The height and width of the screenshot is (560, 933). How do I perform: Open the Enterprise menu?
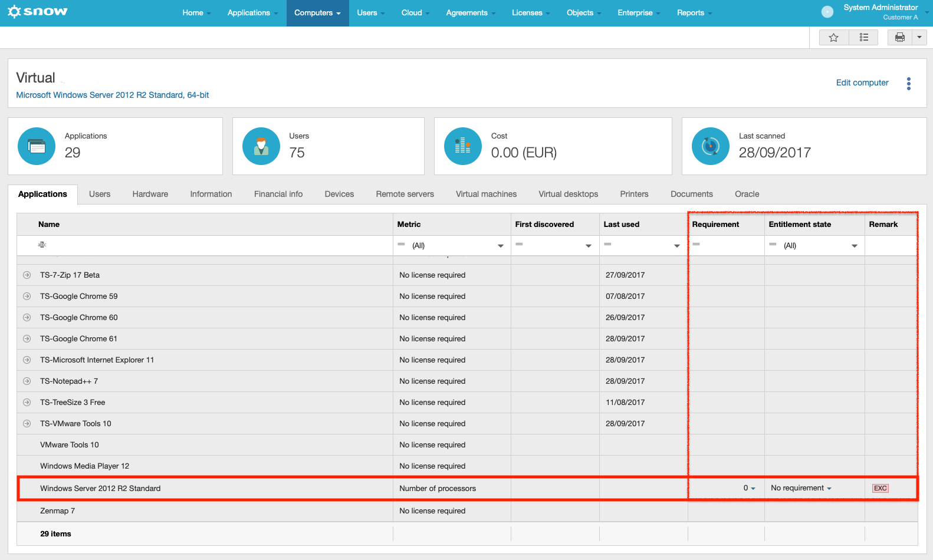[x=639, y=13]
